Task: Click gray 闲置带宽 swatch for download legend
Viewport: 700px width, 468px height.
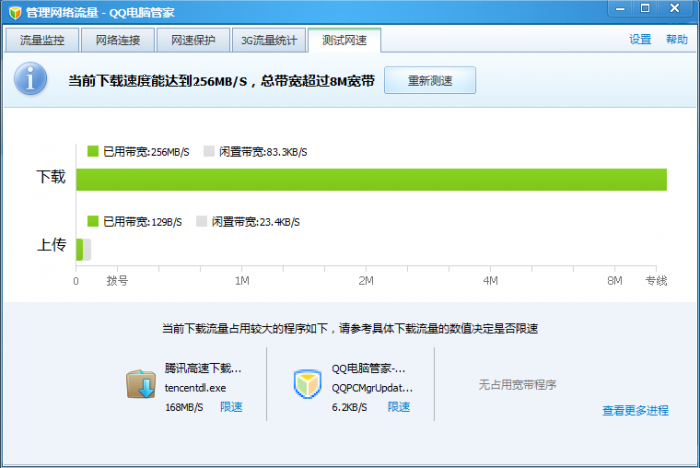Action: (x=209, y=151)
